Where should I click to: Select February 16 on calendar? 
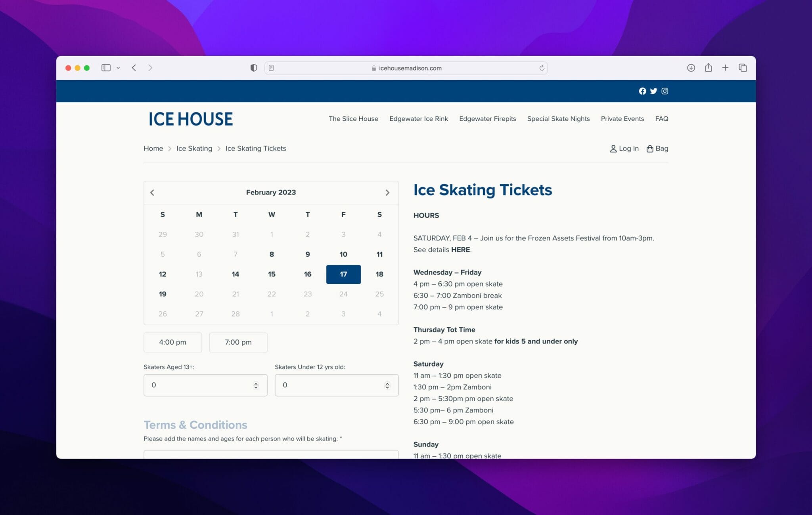[308, 274]
